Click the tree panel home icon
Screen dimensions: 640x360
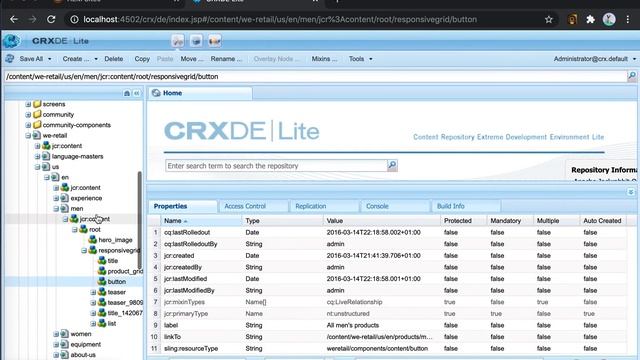point(127,93)
